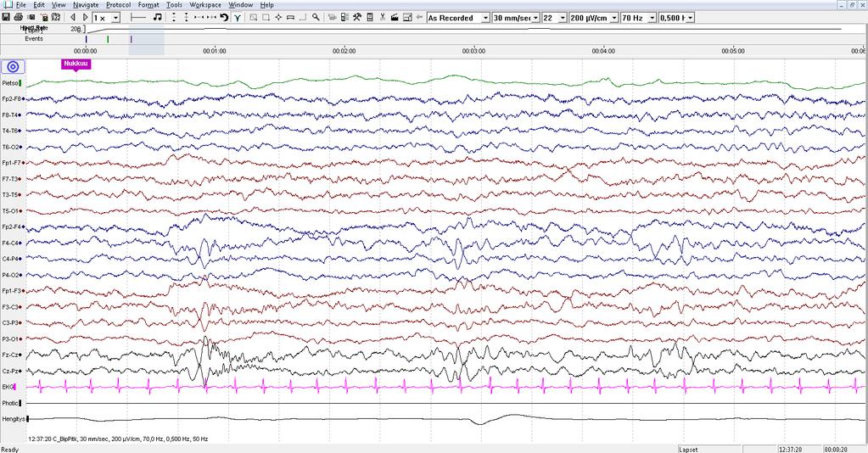Click the 00:03:00 time label on overview
The height and width of the screenshot is (453, 868).
(x=473, y=51)
